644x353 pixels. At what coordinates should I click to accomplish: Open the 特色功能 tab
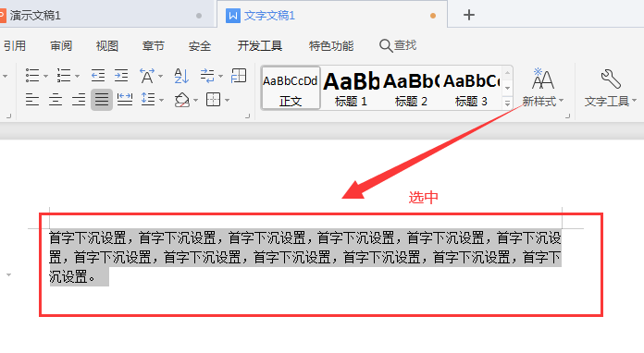[331, 45]
